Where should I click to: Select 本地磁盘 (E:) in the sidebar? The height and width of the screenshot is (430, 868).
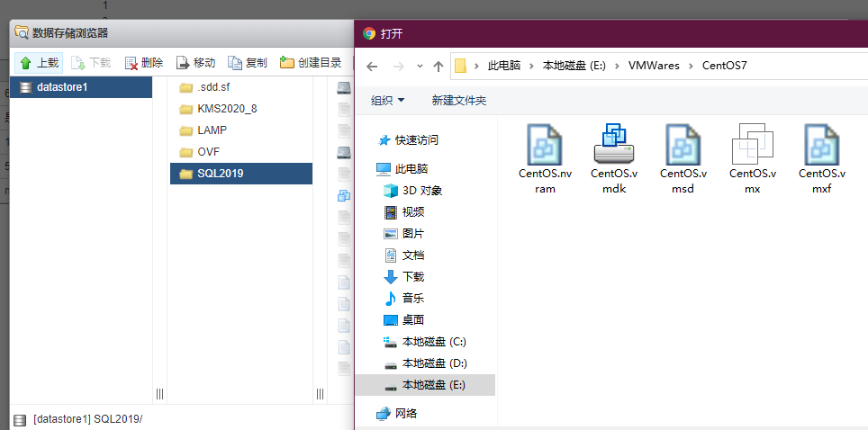tap(425, 385)
